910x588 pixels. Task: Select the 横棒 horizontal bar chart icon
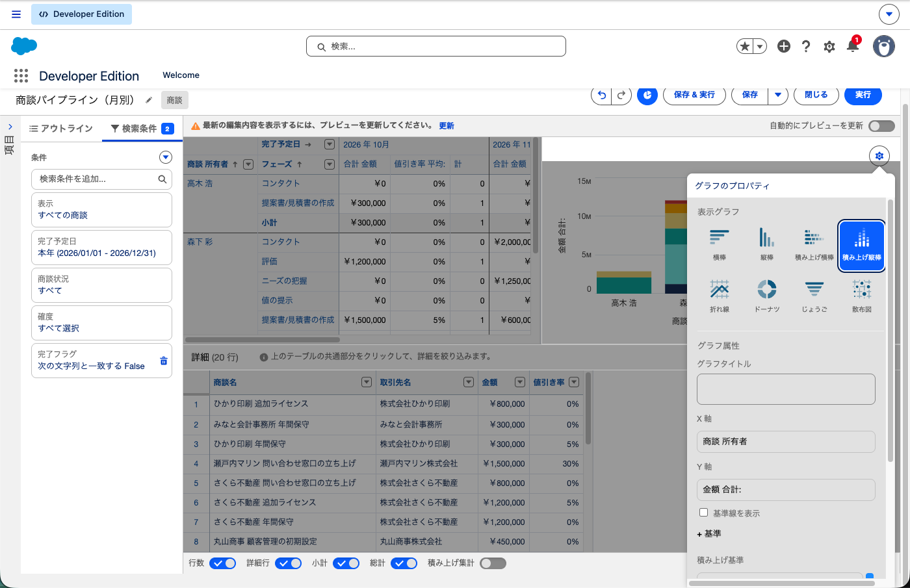[x=720, y=244]
